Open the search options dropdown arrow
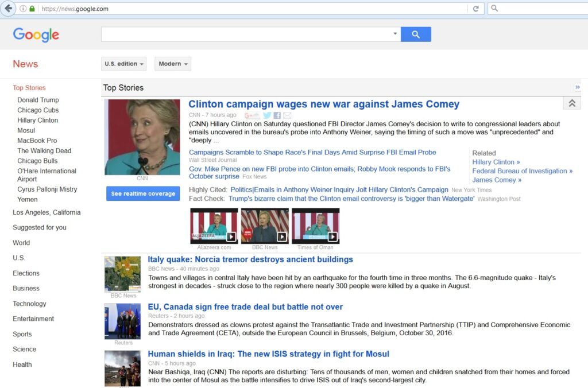Screen dimensions: 588x388 395,34
